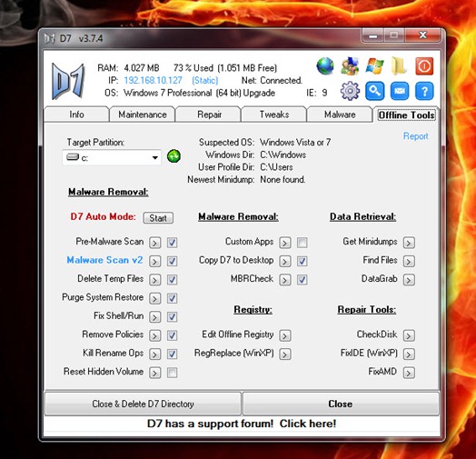The image size is (476, 459).
Task: Enable the Custom Apps checkbox
Action: pyautogui.click(x=302, y=242)
